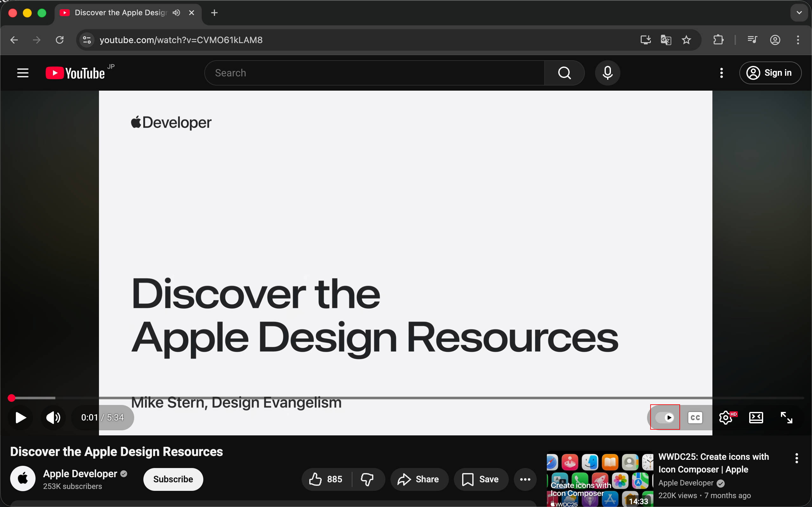Mute the video volume
The height and width of the screenshot is (507, 812).
[53, 417]
